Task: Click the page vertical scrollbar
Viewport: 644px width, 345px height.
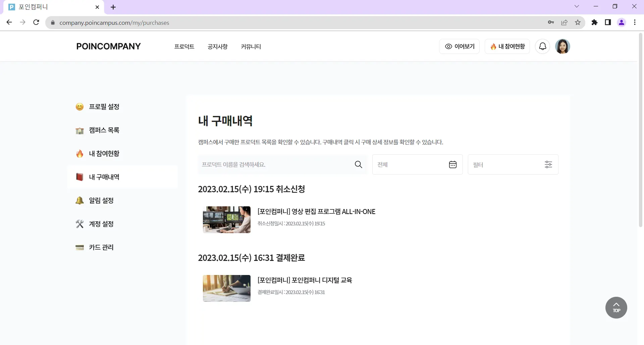Action: tap(641, 130)
